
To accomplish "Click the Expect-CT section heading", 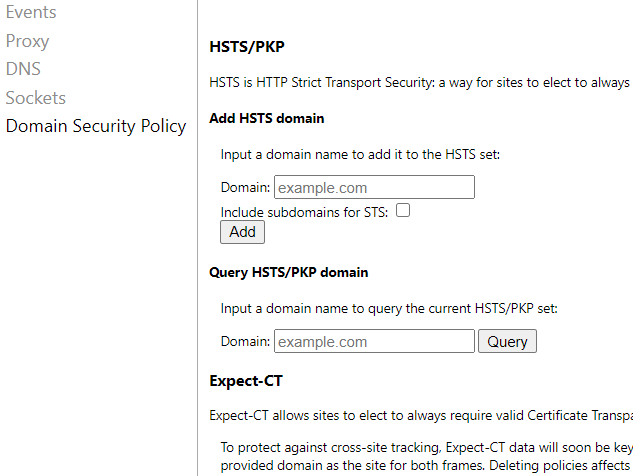I will (246, 381).
